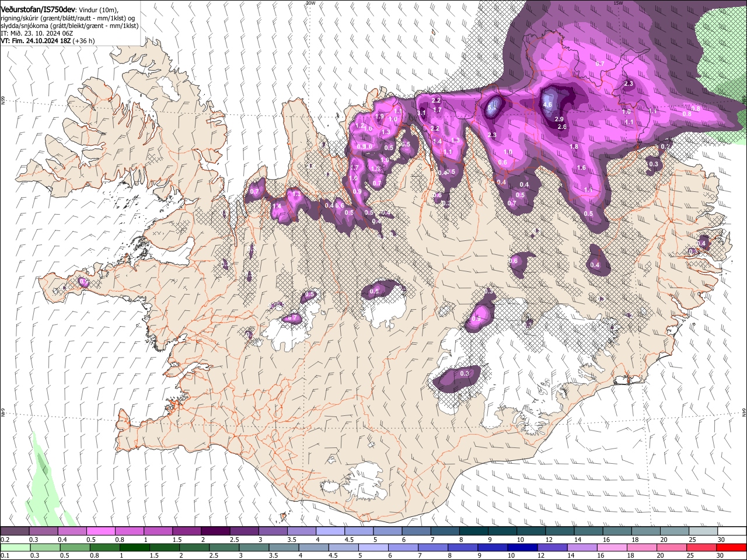The width and height of the screenshot is (747, 560).
Task: Pick the lower scale swatch starting at 0.5
Action: 75,547
